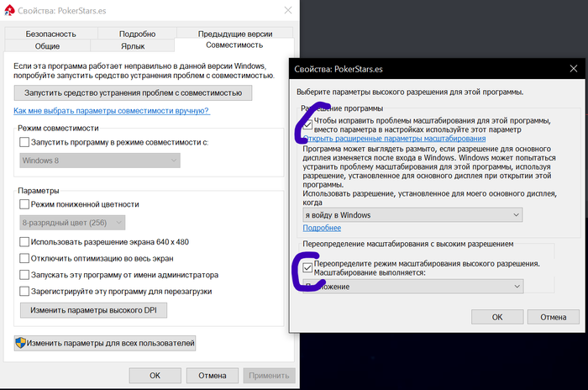The height and width of the screenshot is (390, 588).
Task: Uncheck Чтобы исправить проблемы масштабирования checkbox
Action: tap(307, 124)
